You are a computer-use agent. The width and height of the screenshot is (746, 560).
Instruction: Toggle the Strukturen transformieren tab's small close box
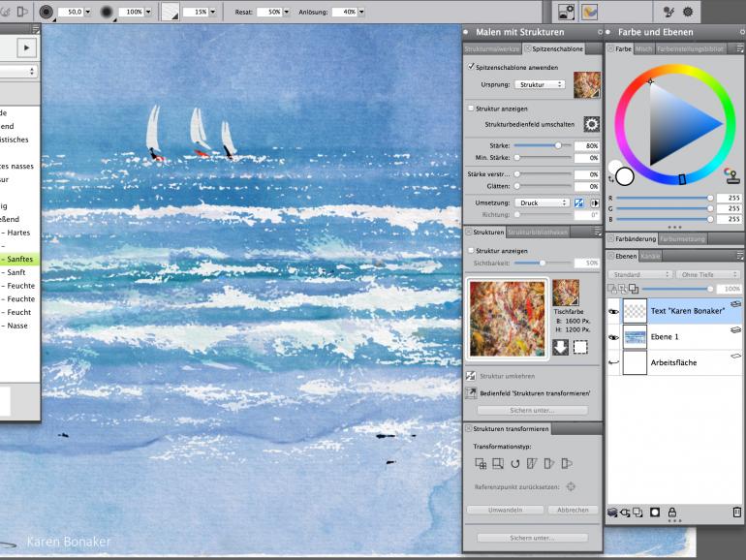pos(469,428)
